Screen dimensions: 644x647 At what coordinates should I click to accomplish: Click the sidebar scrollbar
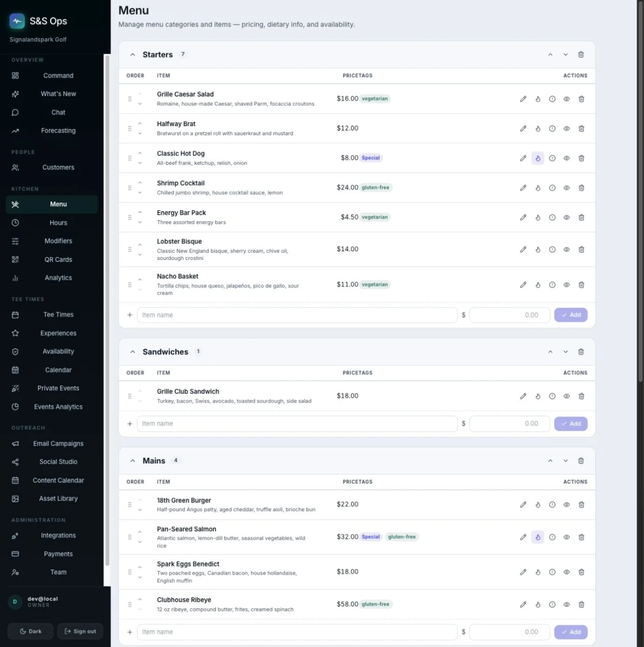(x=107, y=311)
